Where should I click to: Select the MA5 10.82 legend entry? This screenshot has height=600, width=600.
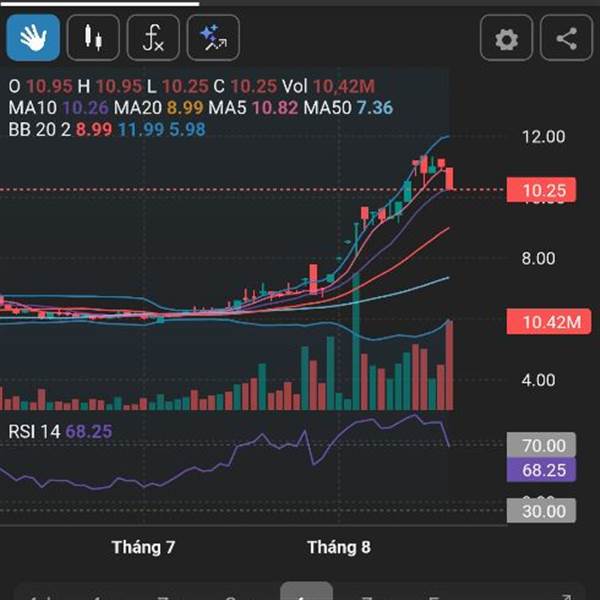(x=253, y=108)
